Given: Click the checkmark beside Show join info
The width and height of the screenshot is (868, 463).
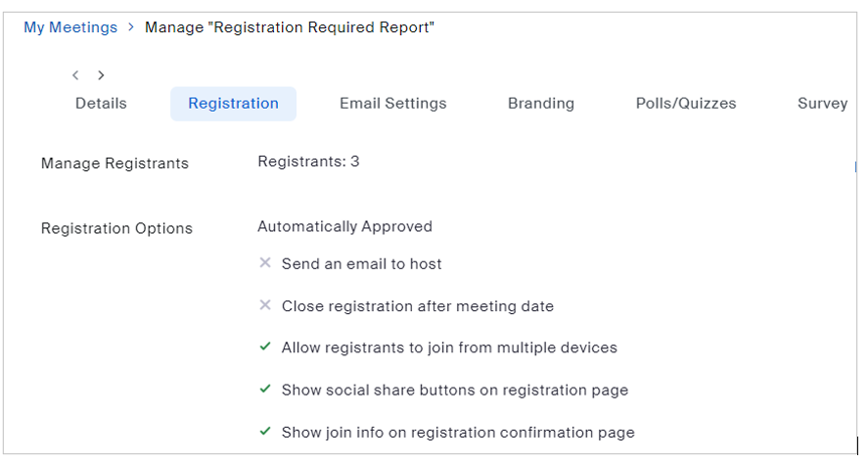Looking at the screenshot, I should (264, 432).
